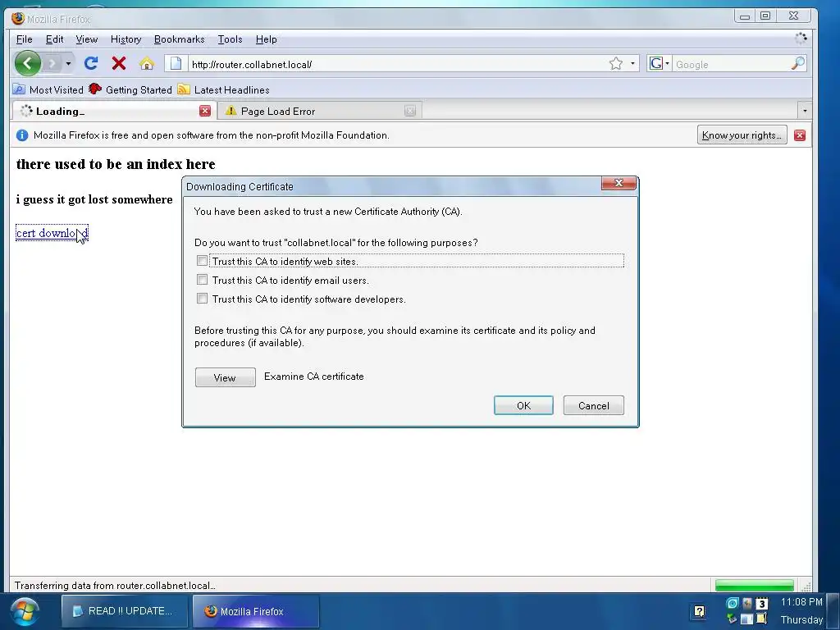Open the Bookmarks menu
Image resolution: width=840 pixels, height=630 pixels.
pos(179,39)
